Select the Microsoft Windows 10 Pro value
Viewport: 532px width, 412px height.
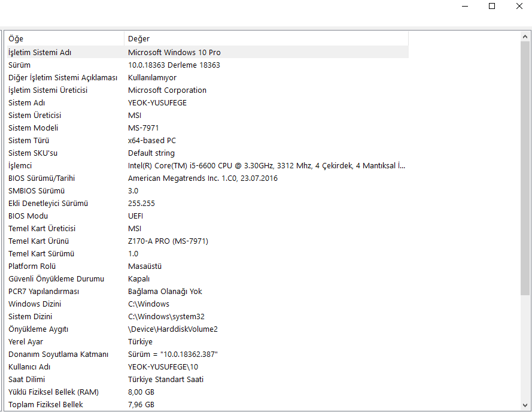point(174,52)
